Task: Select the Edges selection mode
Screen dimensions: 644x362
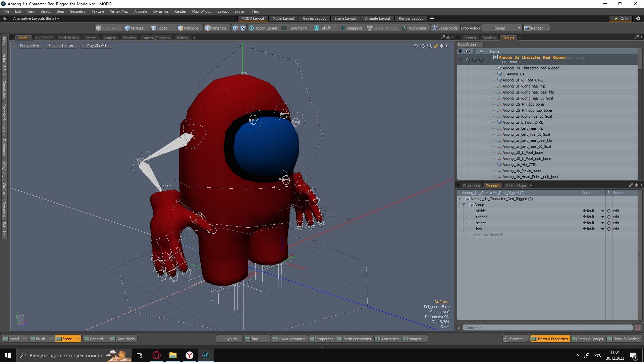Action: [159, 28]
